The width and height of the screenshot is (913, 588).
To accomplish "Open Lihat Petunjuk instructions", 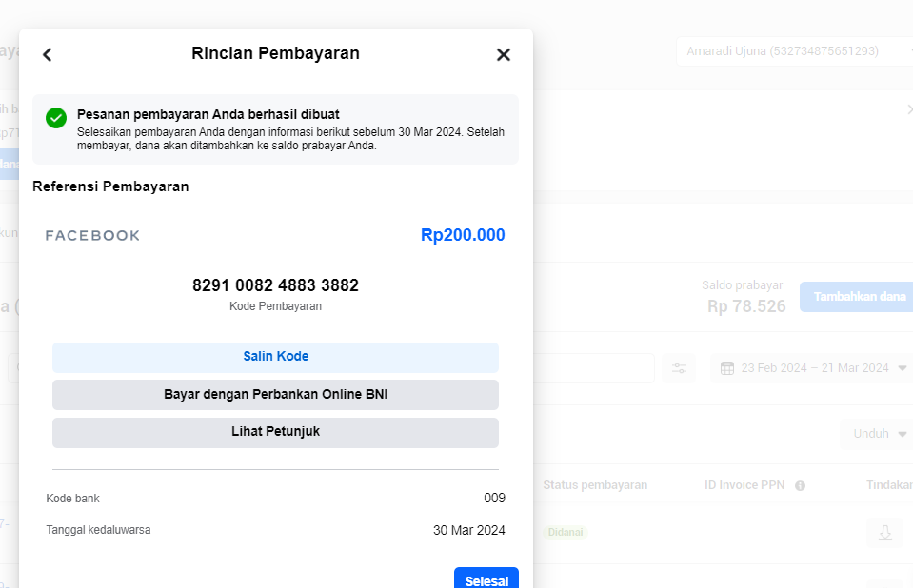I will [275, 433].
